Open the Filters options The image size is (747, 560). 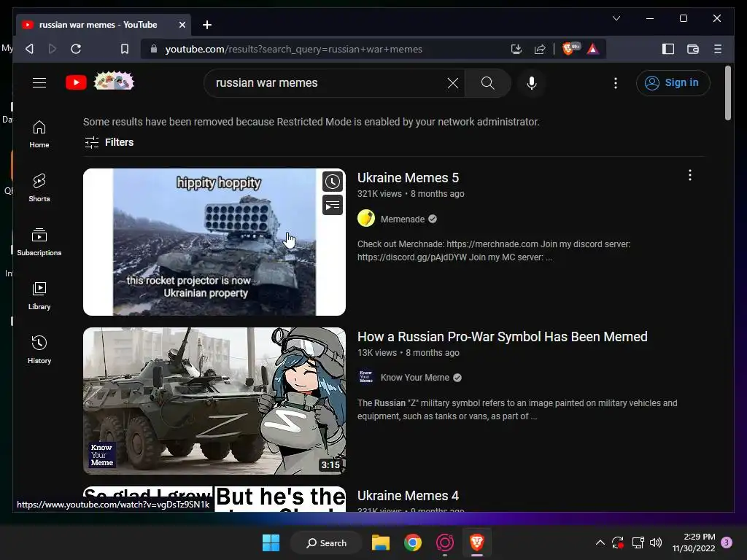pos(109,142)
